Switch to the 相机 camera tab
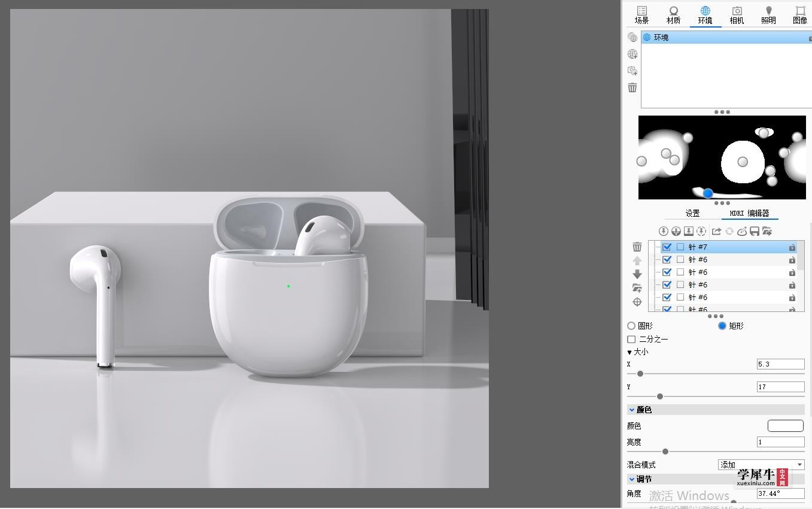Viewport: 812px width, 509px height. pos(737,14)
